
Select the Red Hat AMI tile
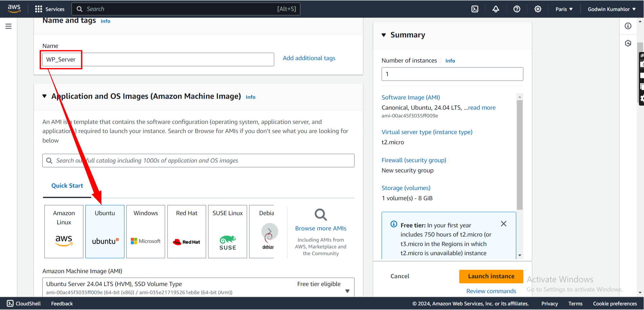coord(187,232)
